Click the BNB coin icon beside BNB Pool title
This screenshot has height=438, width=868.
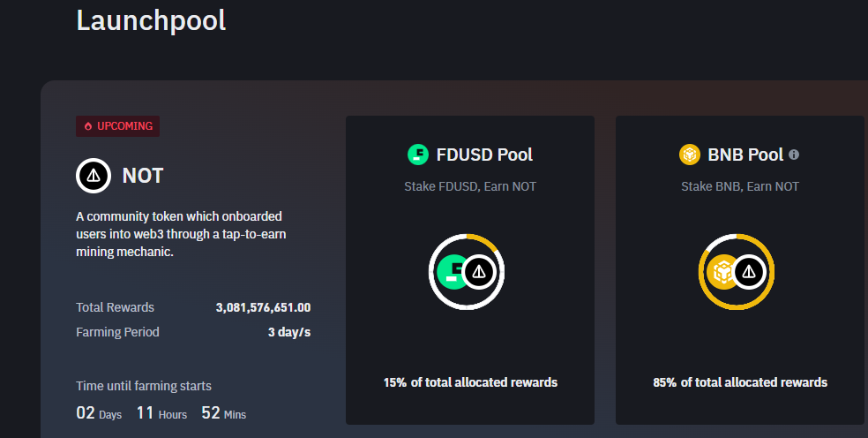point(689,155)
